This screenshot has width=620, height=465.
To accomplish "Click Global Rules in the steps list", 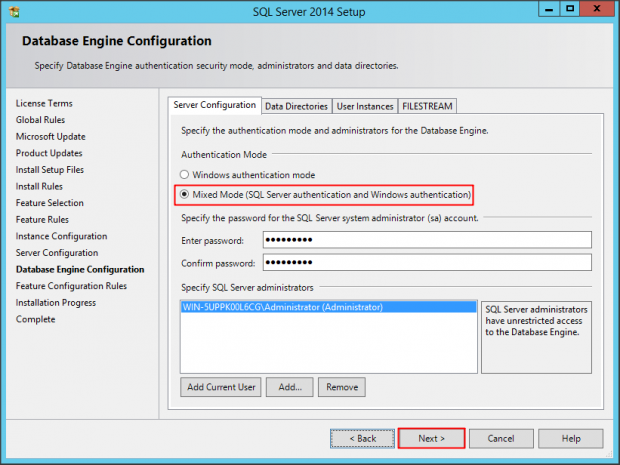I will 40,120.
